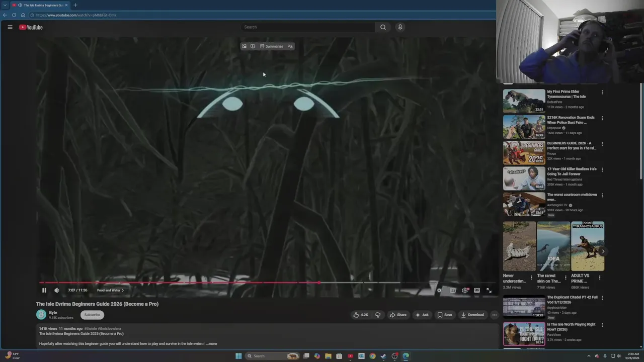Viewport: 644px width, 362px height.
Task: Open the YouTube hamburger guide menu
Action: pos(10,27)
